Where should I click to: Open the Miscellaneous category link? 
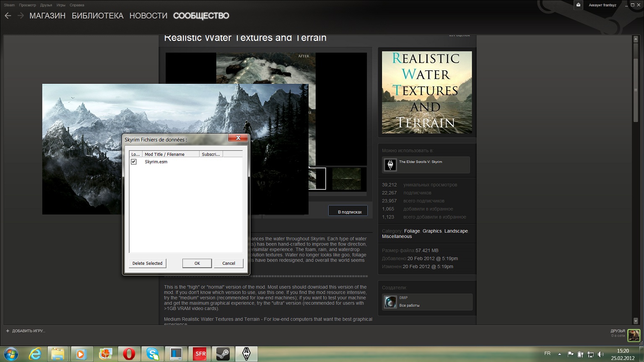(x=397, y=237)
